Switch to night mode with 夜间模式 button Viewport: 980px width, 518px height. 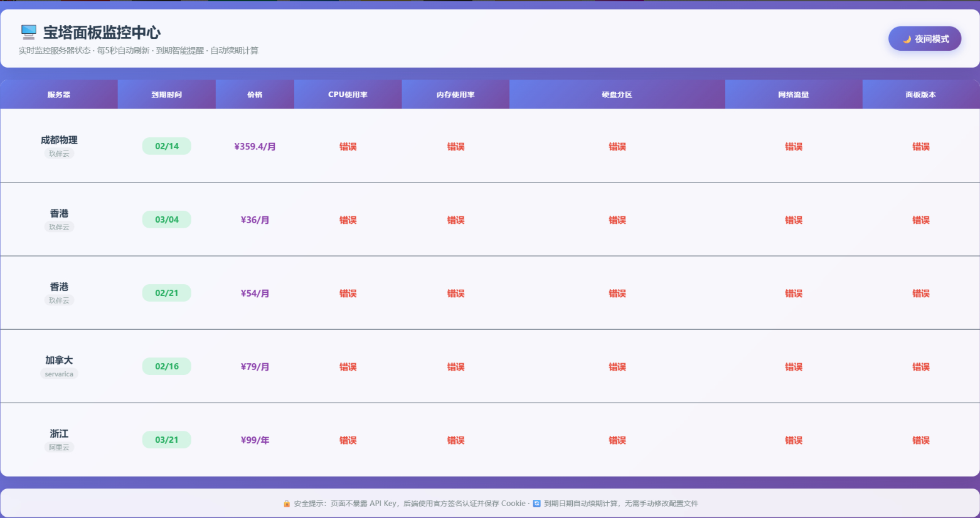click(925, 39)
